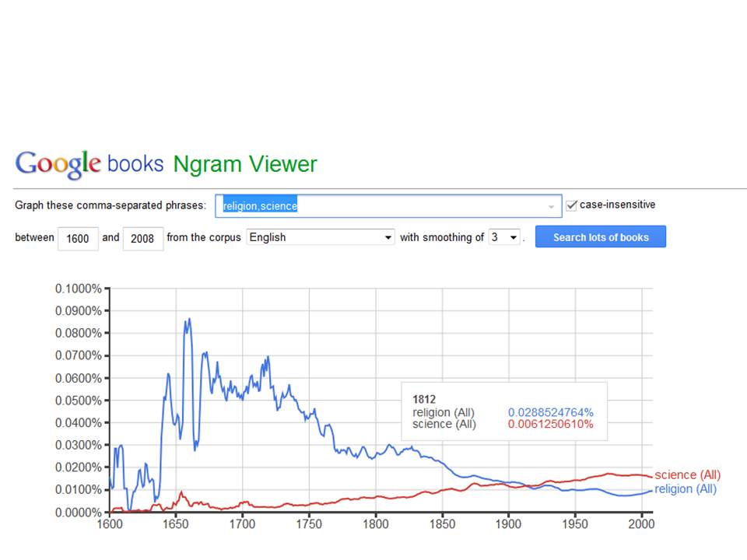Click the 1812 tooltip box on chart

tap(504, 411)
